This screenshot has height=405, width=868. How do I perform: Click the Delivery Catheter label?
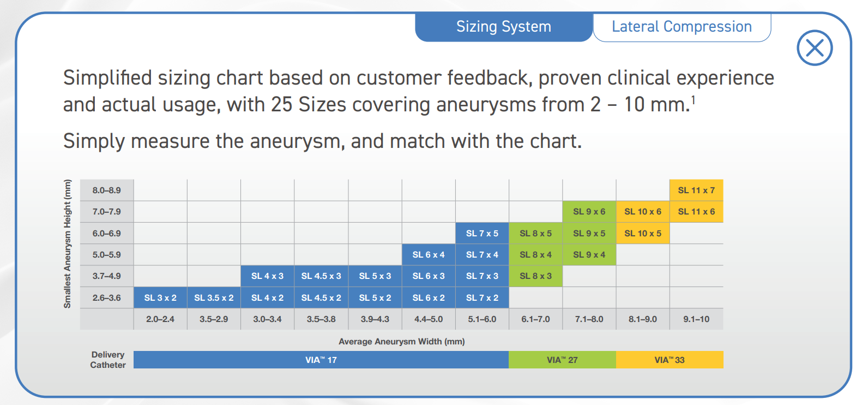pyautogui.click(x=107, y=360)
